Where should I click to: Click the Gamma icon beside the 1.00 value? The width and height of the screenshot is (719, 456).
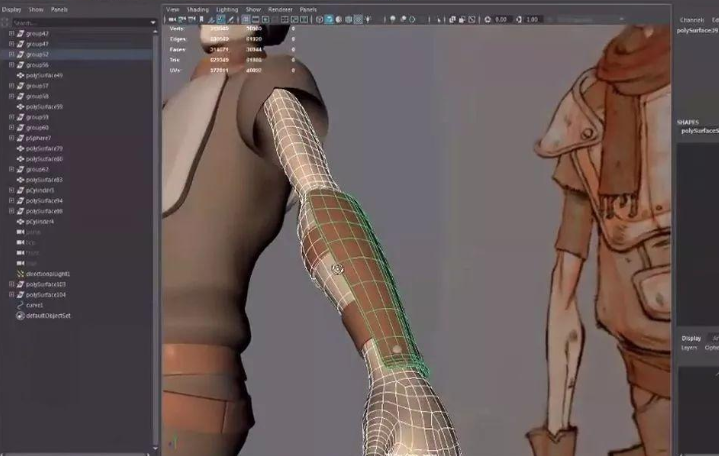pos(518,19)
